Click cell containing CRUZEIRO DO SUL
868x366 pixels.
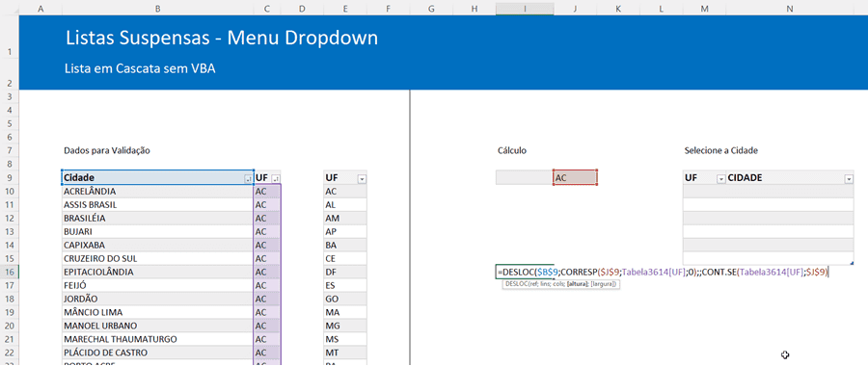click(x=158, y=258)
